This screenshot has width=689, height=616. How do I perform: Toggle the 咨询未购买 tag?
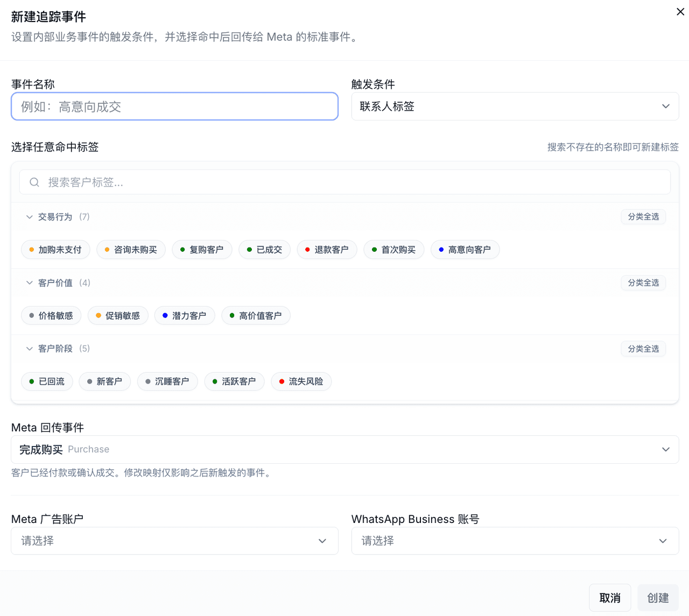(131, 250)
